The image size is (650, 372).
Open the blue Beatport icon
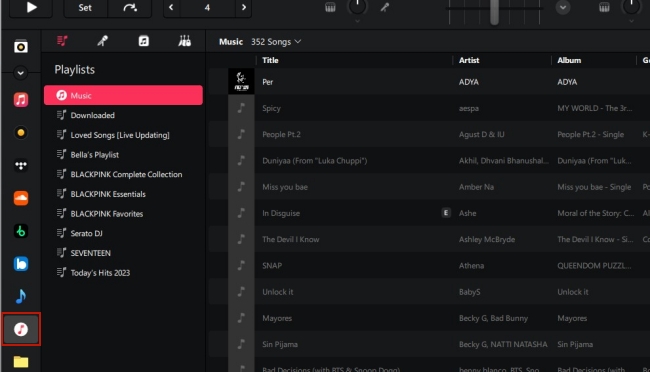click(x=21, y=264)
